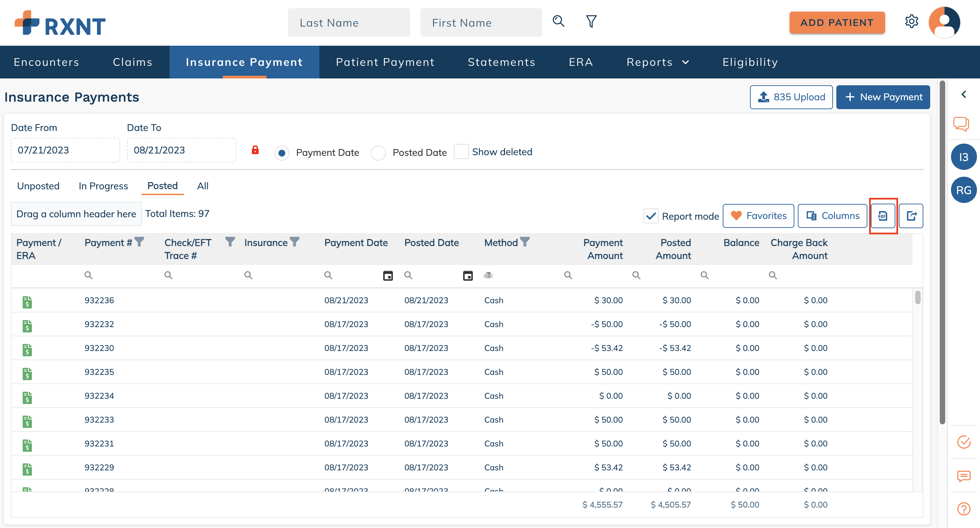Click the New Payment button

[x=883, y=97]
